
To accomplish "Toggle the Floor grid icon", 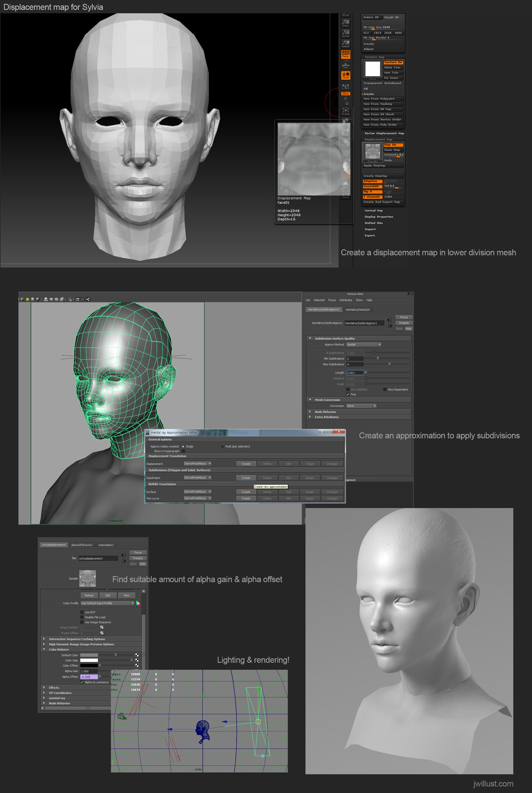I will [x=345, y=65].
